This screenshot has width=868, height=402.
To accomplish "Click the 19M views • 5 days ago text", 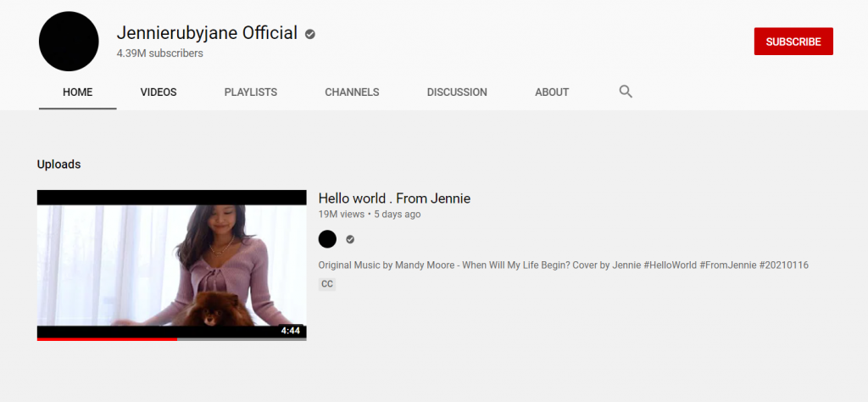I will click(x=370, y=215).
